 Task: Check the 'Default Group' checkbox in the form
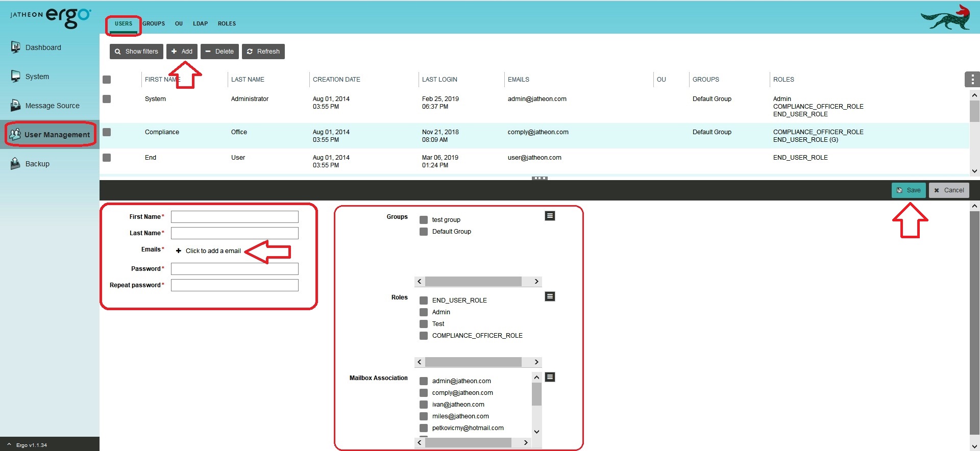(424, 232)
